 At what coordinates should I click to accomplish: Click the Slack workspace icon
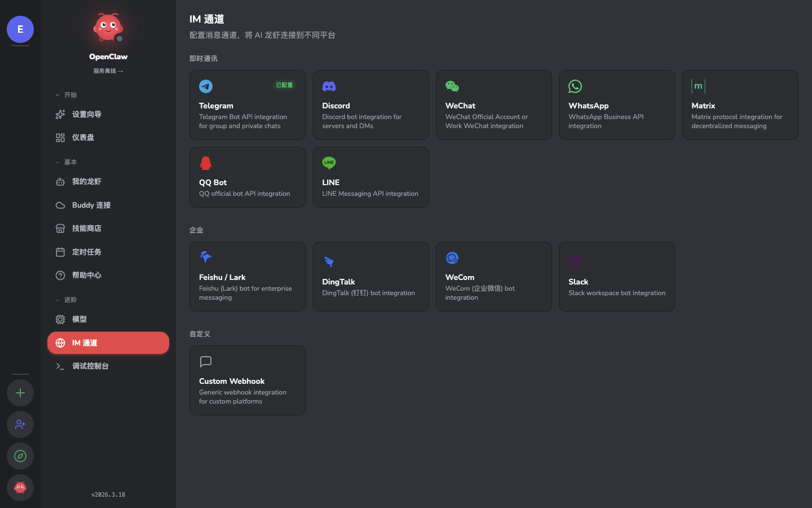pyautogui.click(x=575, y=262)
